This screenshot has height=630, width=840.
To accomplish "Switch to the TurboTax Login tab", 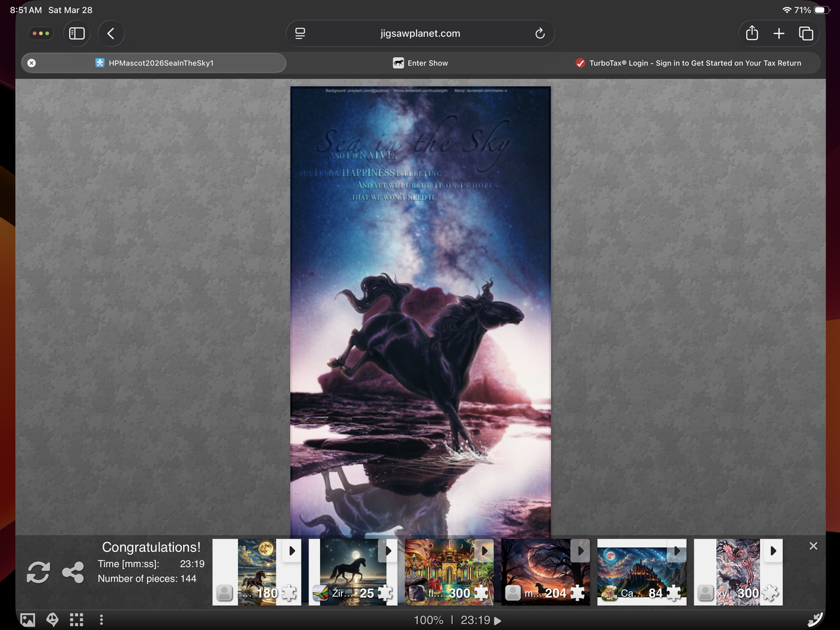I will coord(688,63).
